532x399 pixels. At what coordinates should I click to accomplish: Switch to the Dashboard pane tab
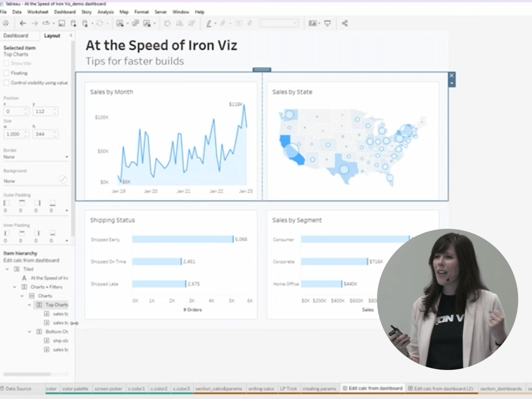click(16, 36)
